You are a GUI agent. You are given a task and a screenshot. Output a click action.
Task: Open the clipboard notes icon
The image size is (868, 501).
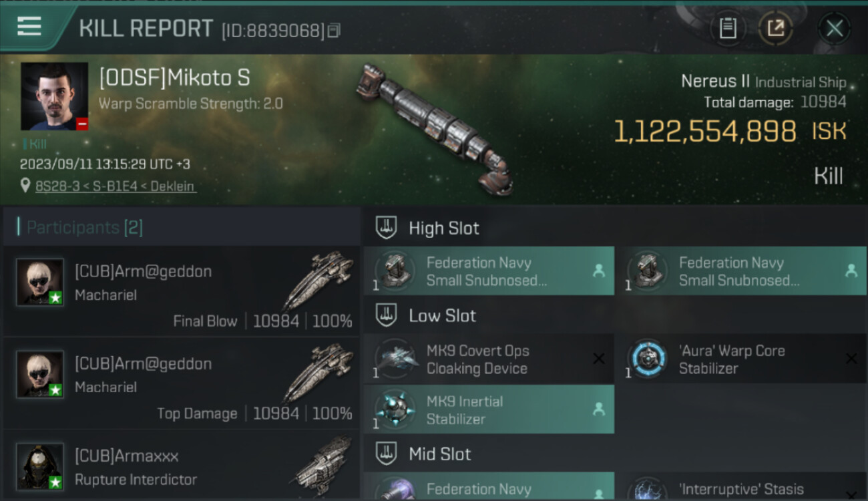point(728,29)
